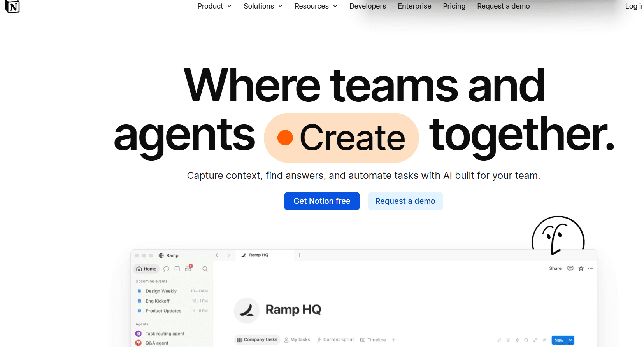Go forward with the right arrow icon
The width and height of the screenshot is (644, 348).
pyautogui.click(x=229, y=255)
